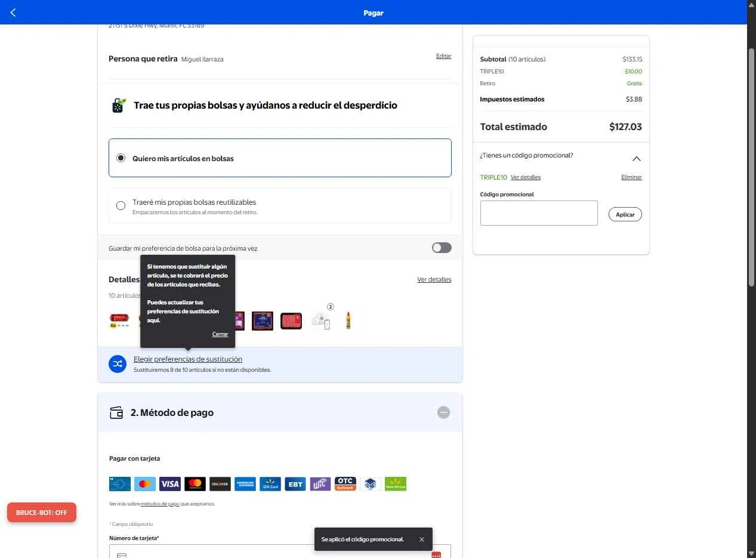Image resolution: width=756 pixels, height=558 pixels.
Task: Open the first sausage roll thumbnail
Action: coord(119,321)
